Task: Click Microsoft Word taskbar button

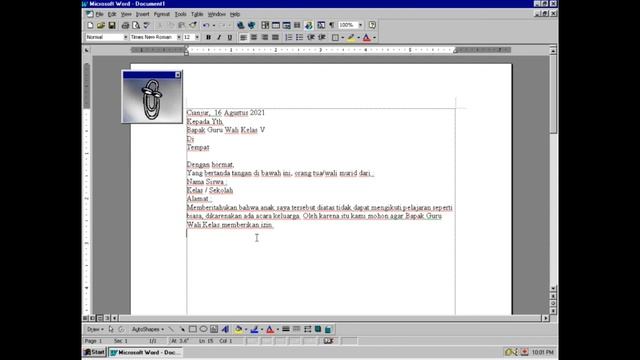Action: [x=146, y=352]
